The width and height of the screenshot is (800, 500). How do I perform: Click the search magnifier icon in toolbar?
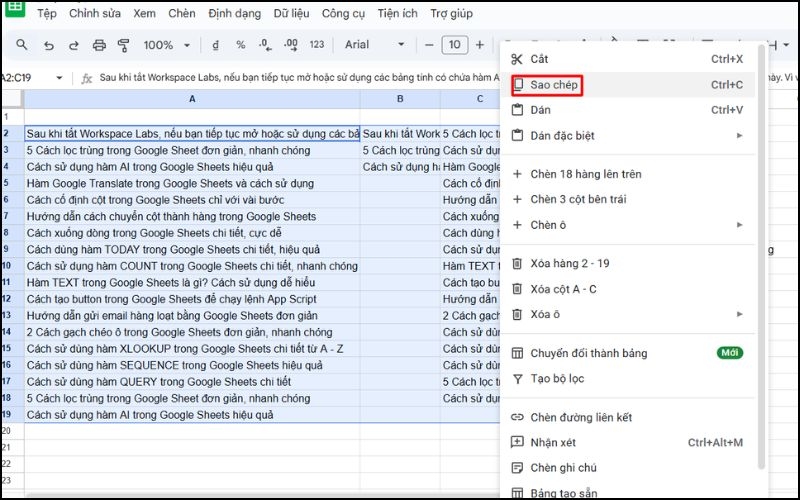coord(21,45)
